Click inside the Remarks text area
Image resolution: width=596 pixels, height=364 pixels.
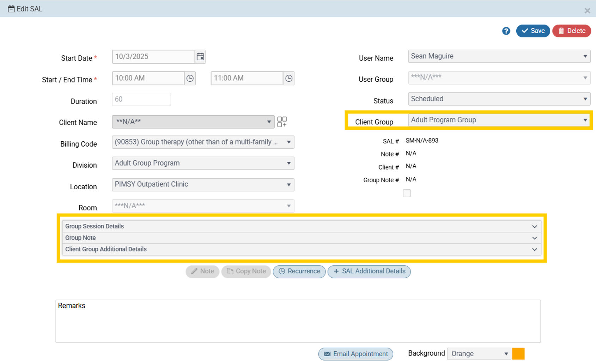298,321
